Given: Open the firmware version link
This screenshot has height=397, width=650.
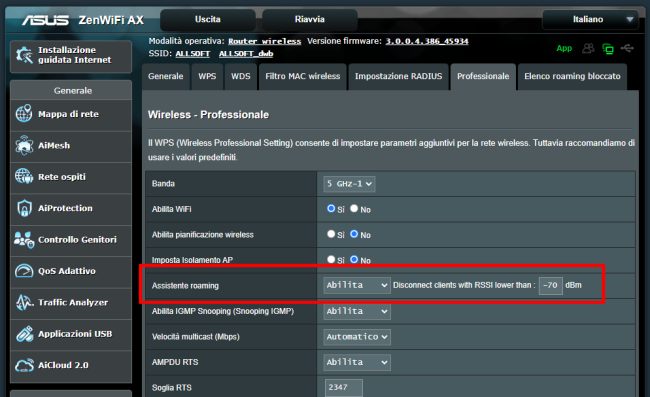Looking at the screenshot, I should [427, 41].
